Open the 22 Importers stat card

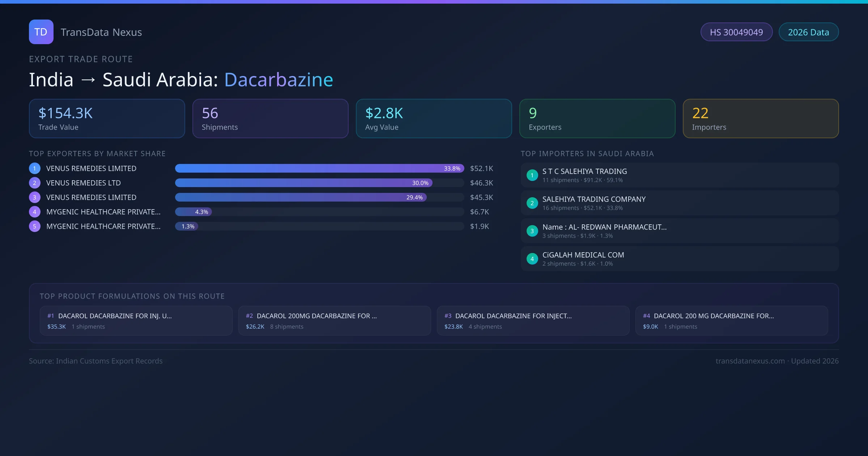pos(761,119)
